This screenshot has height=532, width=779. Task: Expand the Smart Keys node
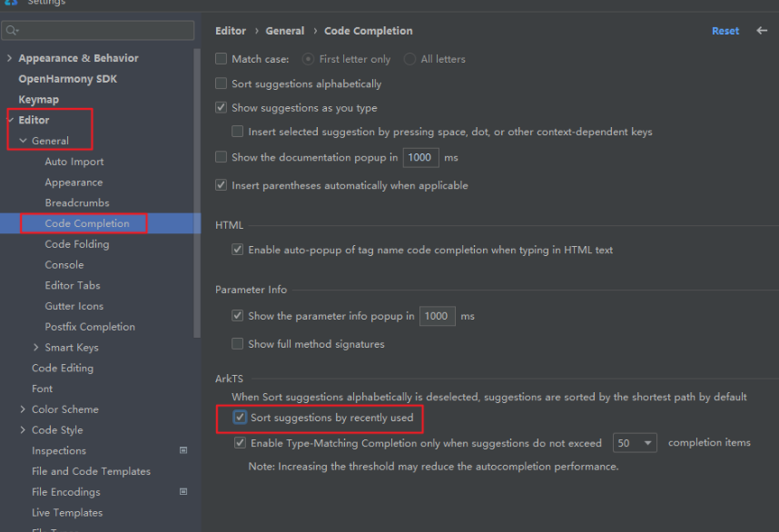click(x=35, y=347)
